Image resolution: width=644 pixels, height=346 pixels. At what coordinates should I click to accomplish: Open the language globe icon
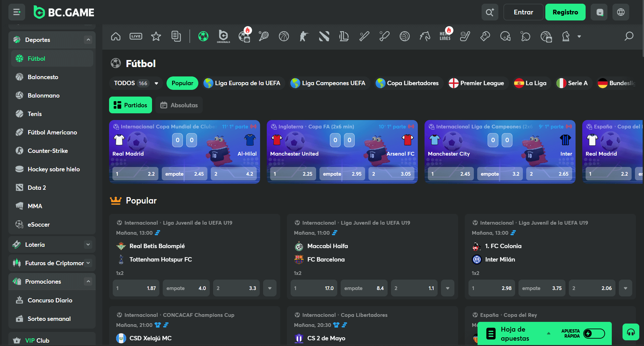click(x=621, y=12)
